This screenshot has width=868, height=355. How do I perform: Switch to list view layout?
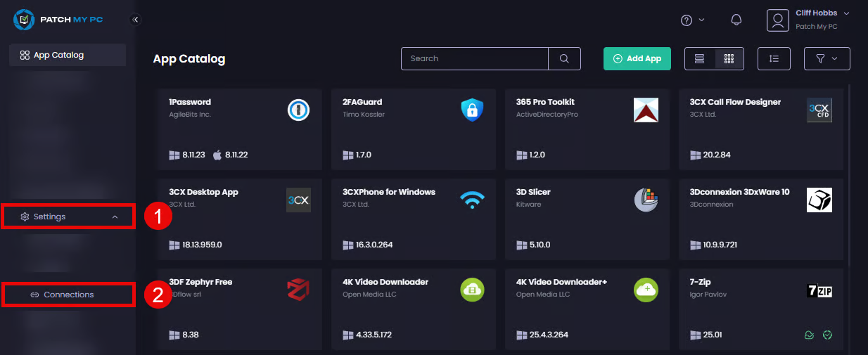700,59
